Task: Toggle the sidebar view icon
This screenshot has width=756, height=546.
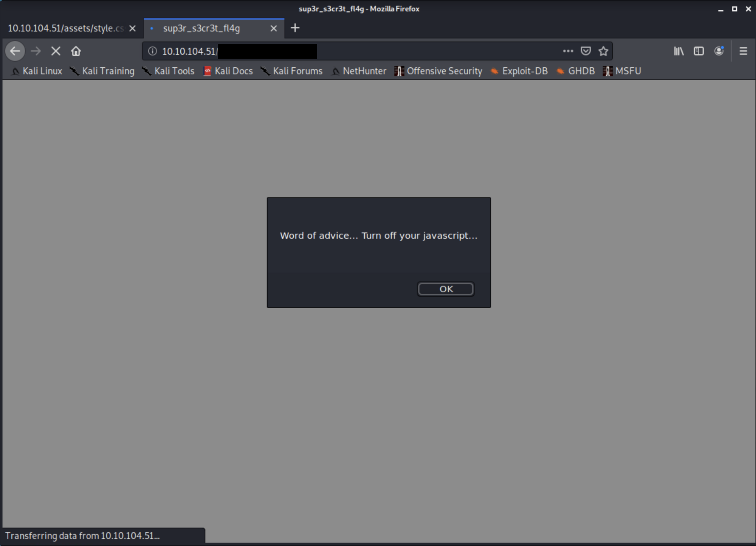Action: pyautogui.click(x=699, y=51)
